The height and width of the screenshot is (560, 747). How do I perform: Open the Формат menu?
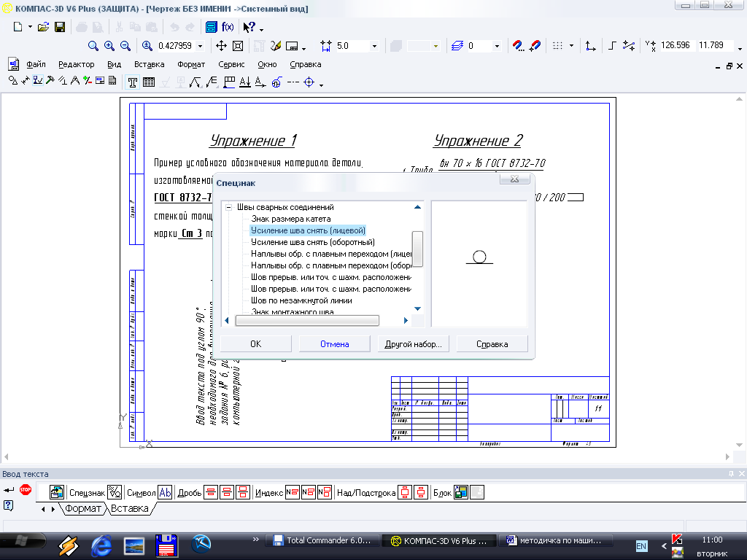tap(191, 64)
